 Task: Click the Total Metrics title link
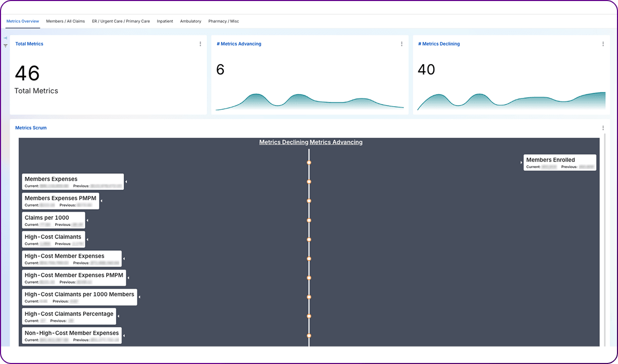point(29,44)
